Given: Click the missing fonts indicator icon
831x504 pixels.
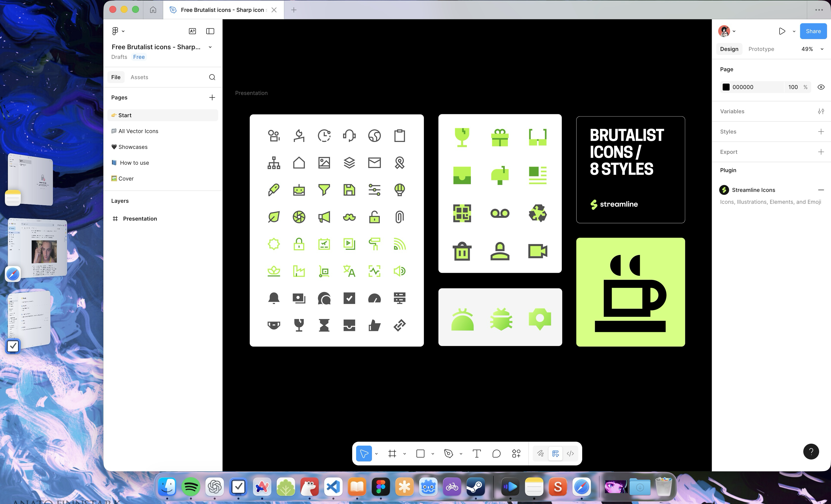Looking at the screenshot, I should click(192, 31).
